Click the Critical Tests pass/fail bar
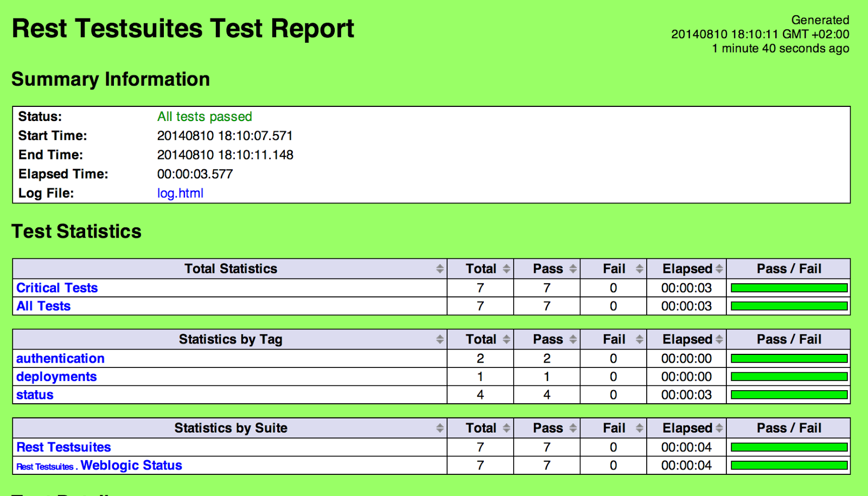The image size is (868, 496). [x=789, y=288]
